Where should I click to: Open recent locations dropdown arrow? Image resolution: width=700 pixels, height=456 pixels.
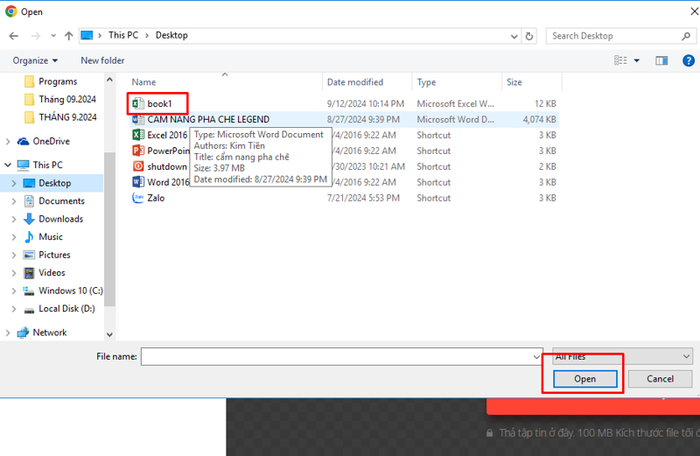tap(53, 36)
